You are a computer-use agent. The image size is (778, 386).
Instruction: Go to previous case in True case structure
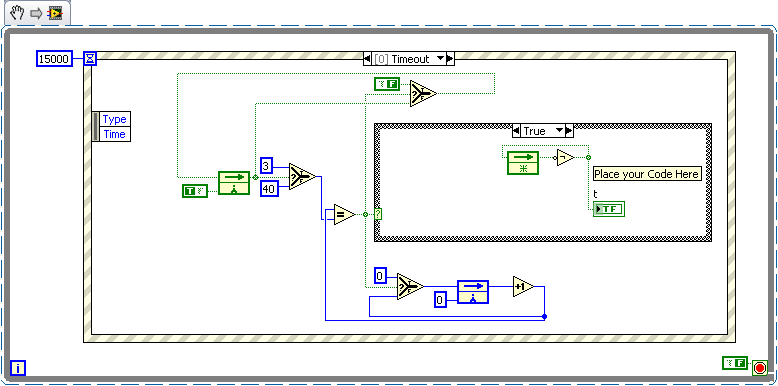(516, 131)
